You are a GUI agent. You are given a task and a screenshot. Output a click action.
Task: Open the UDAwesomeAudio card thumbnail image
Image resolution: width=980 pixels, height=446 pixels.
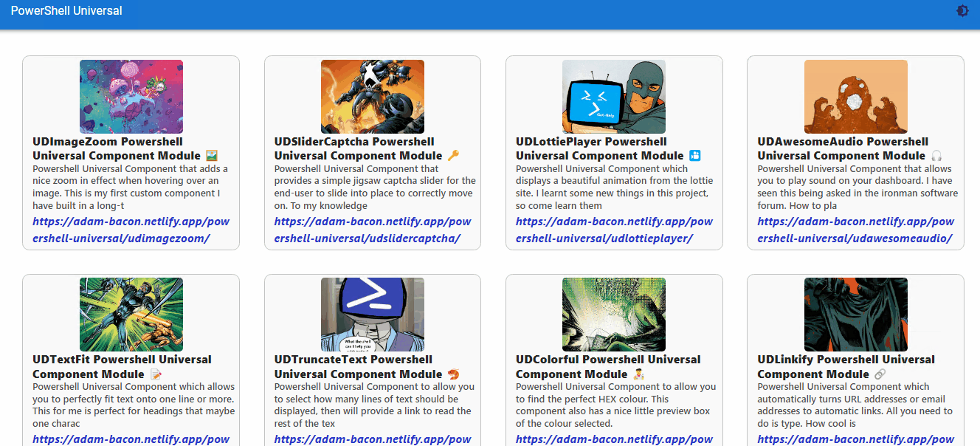point(855,97)
